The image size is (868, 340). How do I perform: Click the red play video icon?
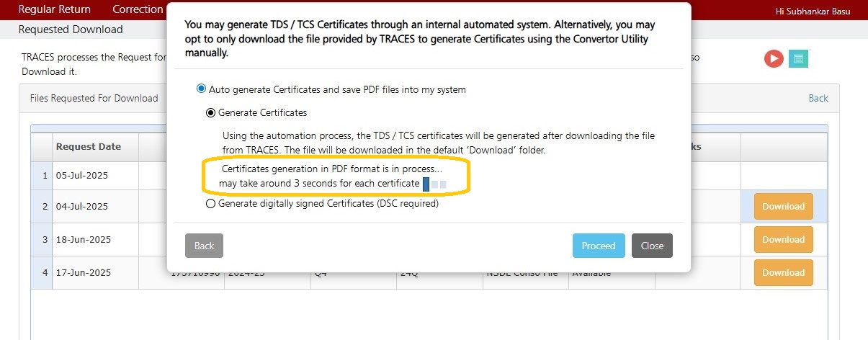(x=774, y=58)
